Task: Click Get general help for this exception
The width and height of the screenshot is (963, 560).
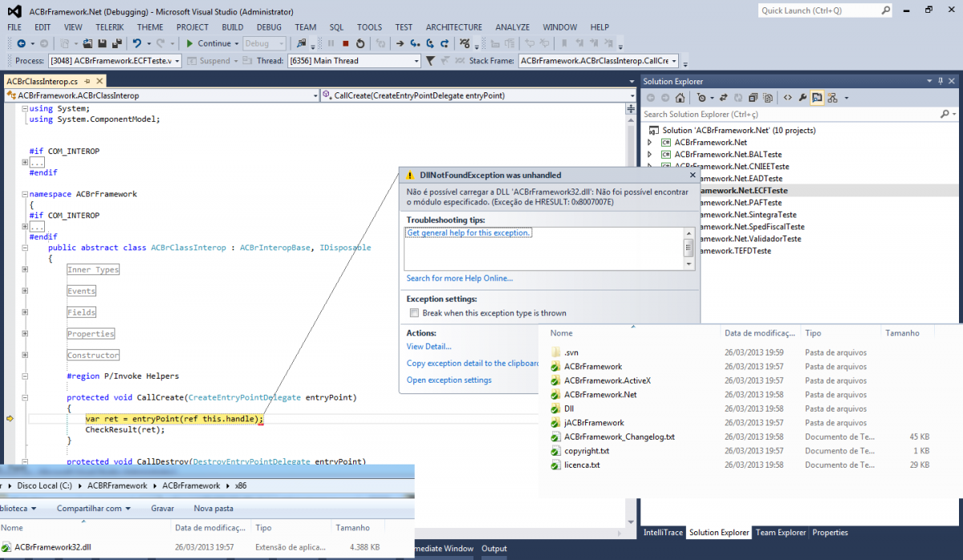Action: (x=469, y=233)
